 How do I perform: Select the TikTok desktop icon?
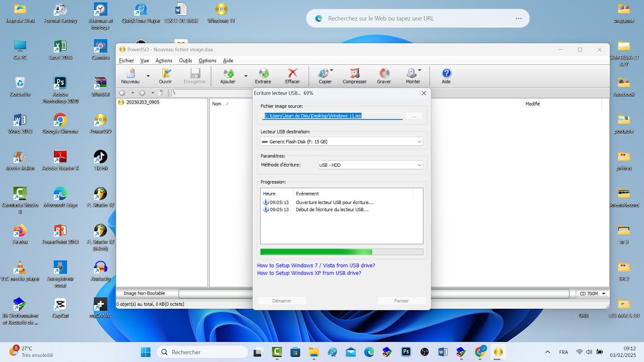pos(100,160)
